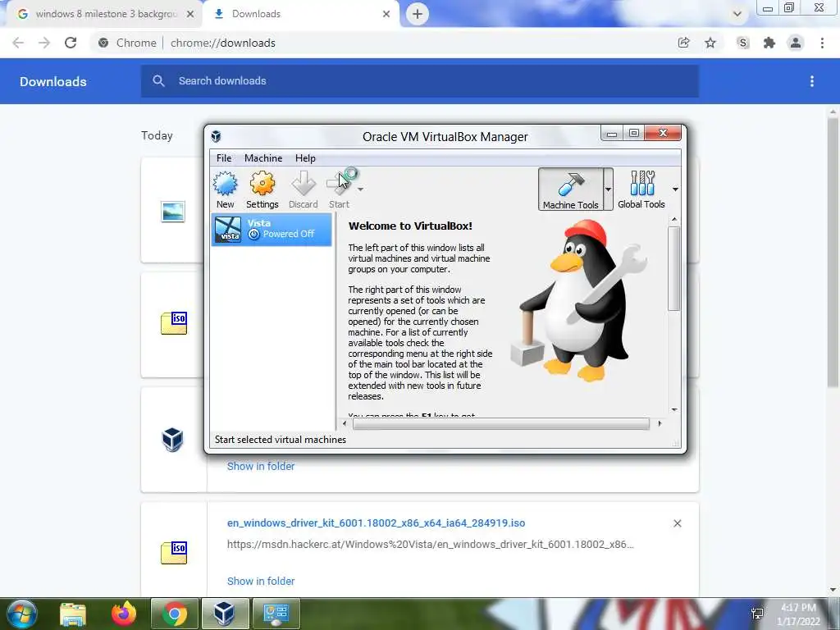Image resolution: width=840 pixels, height=630 pixels.
Task: Click the scroll right arrow in welcome pane
Action: (x=660, y=424)
